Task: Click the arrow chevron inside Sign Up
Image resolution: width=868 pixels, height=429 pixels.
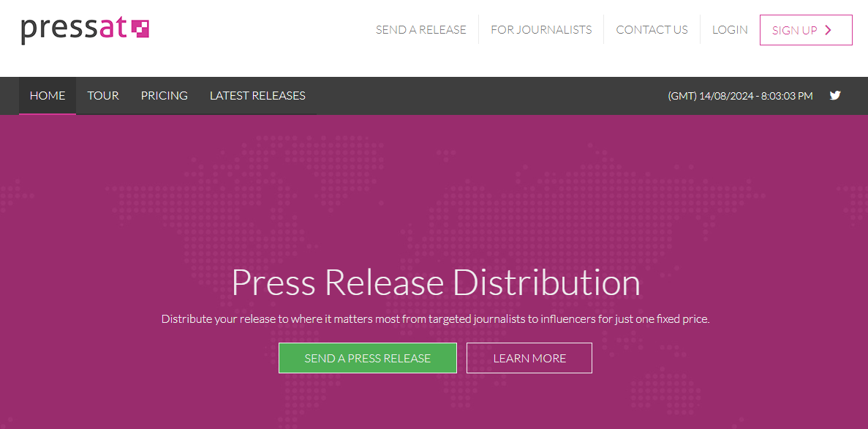Action: (x=829, y=30)
